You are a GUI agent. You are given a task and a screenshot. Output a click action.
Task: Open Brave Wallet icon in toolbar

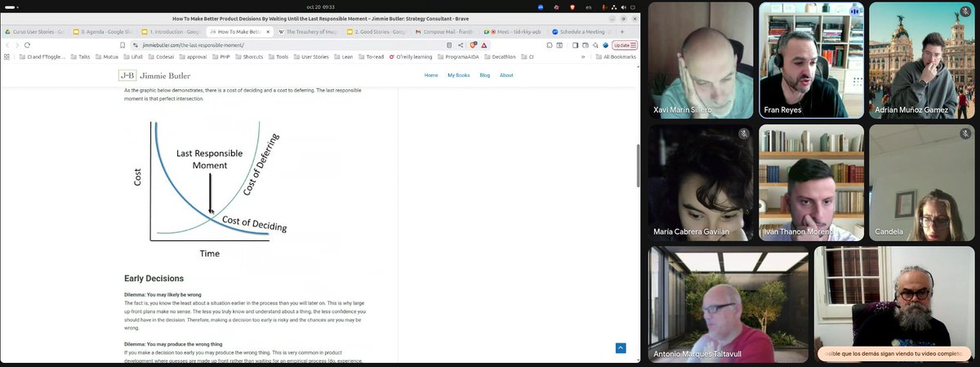pos(586,45)
